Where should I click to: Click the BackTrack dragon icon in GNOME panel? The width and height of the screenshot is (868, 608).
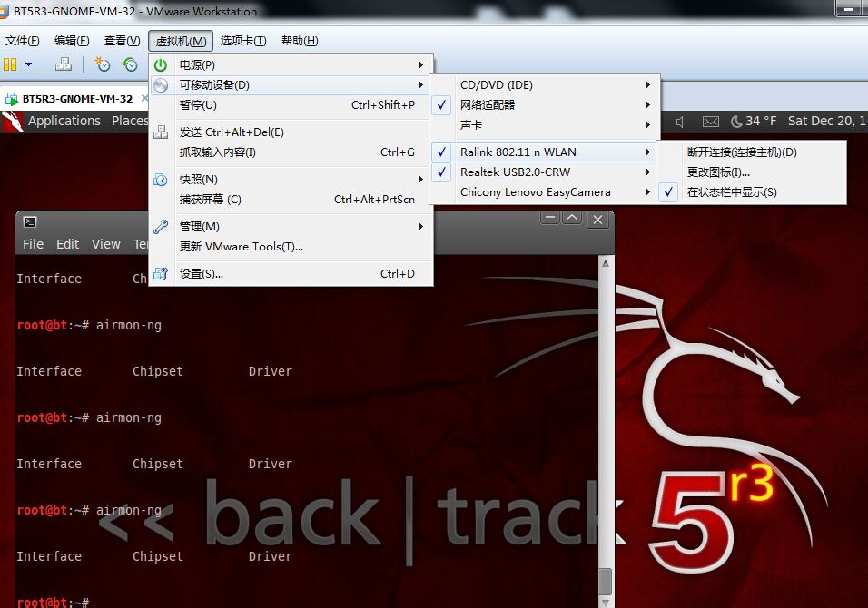click(x=12, y=122)
